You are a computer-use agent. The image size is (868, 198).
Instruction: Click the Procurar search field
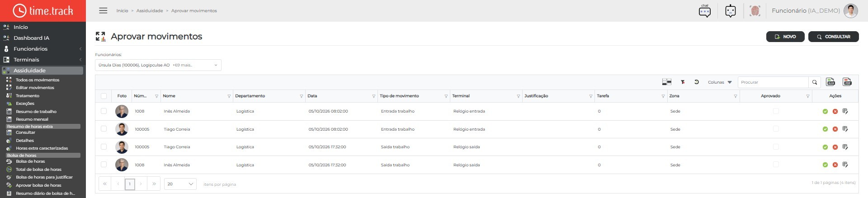point(773,82)
